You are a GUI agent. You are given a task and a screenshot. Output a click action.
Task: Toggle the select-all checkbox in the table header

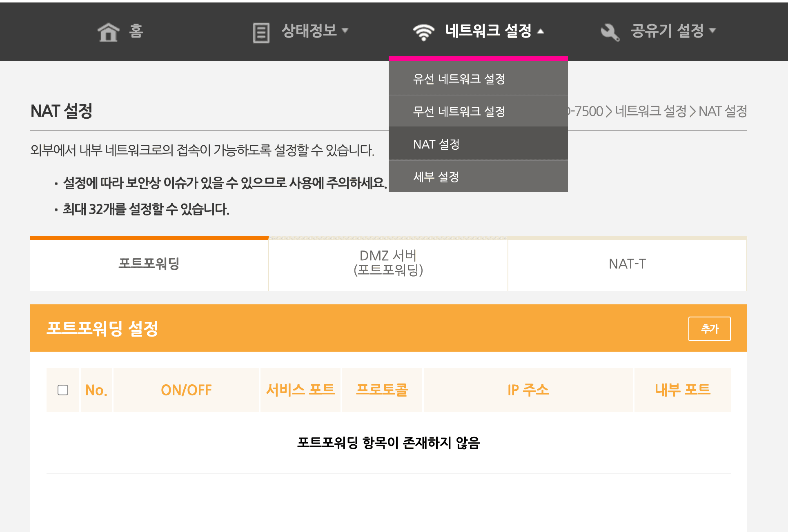pyautogui.click(x=63, y=390)
